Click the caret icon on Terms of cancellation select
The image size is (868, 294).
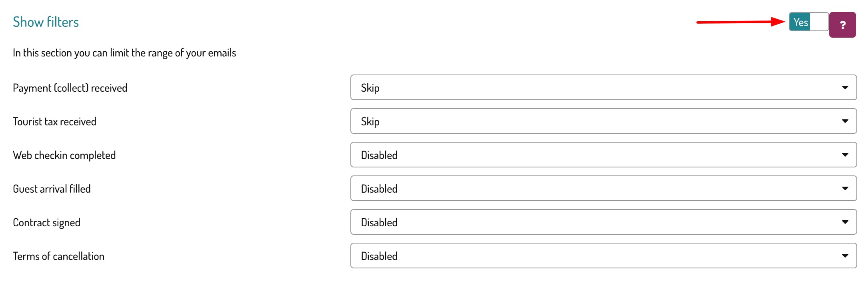tap(845, 256)
